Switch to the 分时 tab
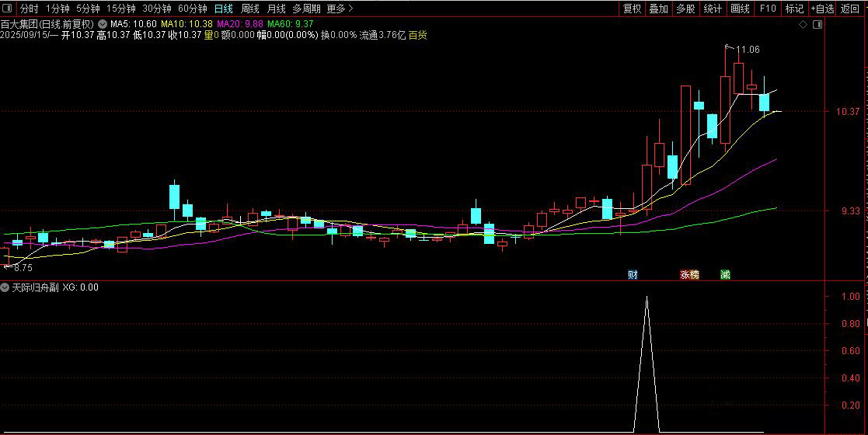 [x=29, y=9]
